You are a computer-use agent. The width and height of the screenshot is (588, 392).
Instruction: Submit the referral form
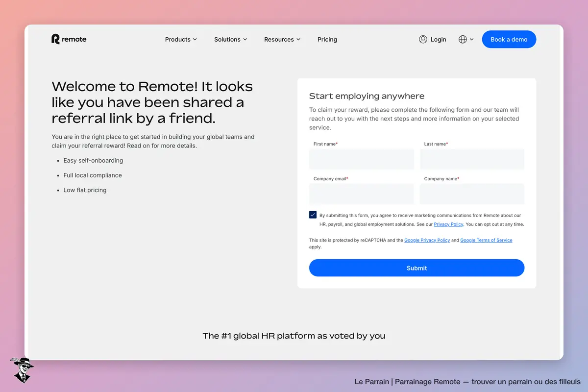click(x=416, y=268)
